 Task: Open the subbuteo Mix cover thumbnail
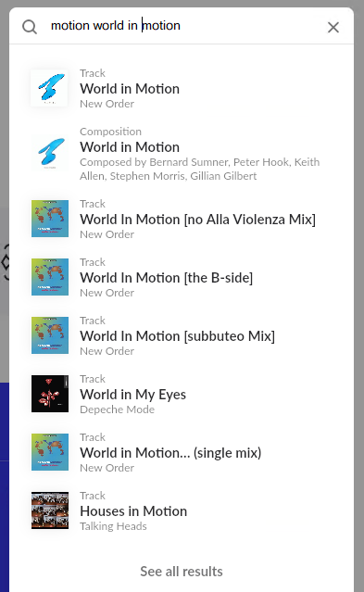pos(50,335)
